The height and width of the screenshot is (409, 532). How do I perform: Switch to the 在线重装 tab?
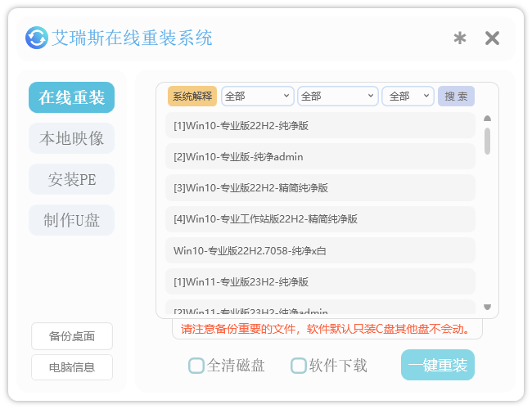(x=71, y=97)
